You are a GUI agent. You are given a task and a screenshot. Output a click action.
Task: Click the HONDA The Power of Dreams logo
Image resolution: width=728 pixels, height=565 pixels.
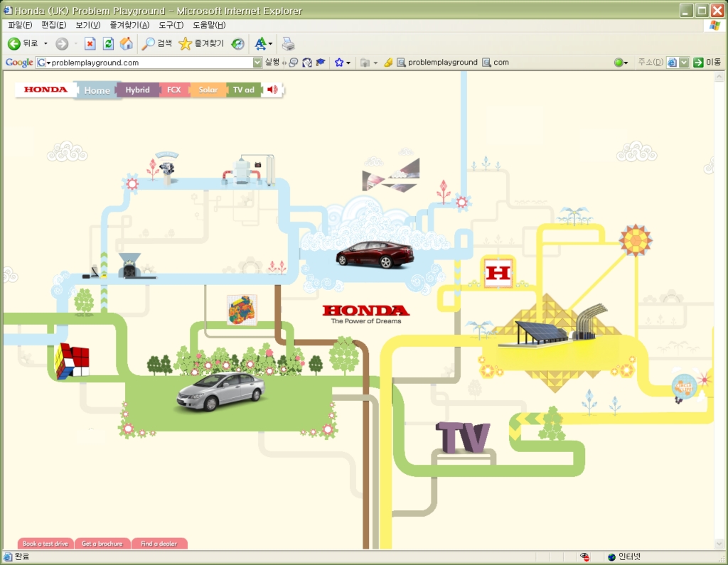tap(366, 314)
